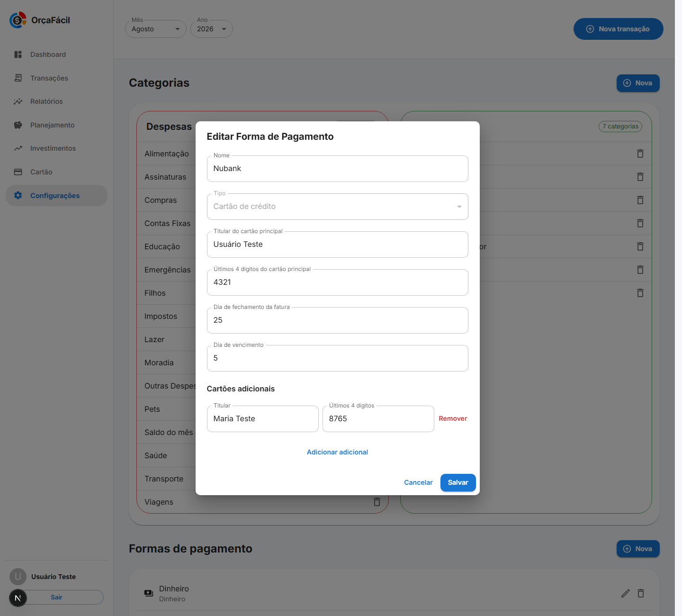Image resolution: width=682 pixels, height=616 pixels.
Task: Click the Dashboard grid icon
Action: coord(18,54)
